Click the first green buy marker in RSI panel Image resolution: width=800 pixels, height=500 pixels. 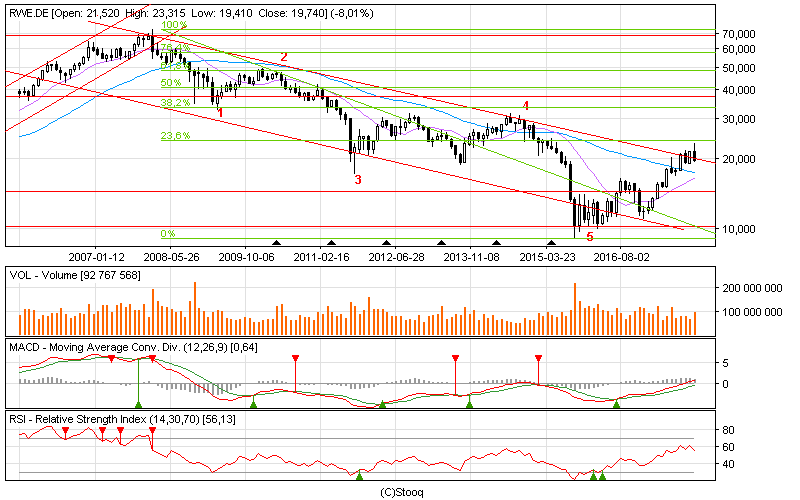point(359,476)
